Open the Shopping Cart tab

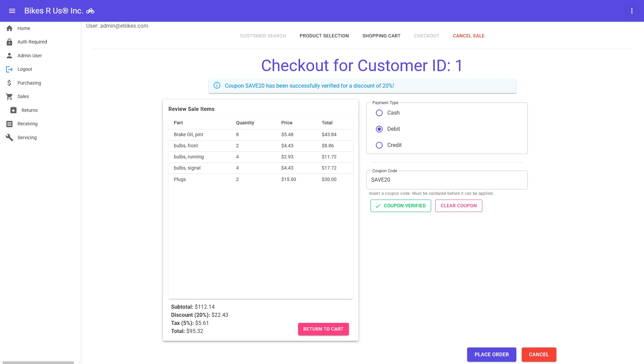coord(381,36)
